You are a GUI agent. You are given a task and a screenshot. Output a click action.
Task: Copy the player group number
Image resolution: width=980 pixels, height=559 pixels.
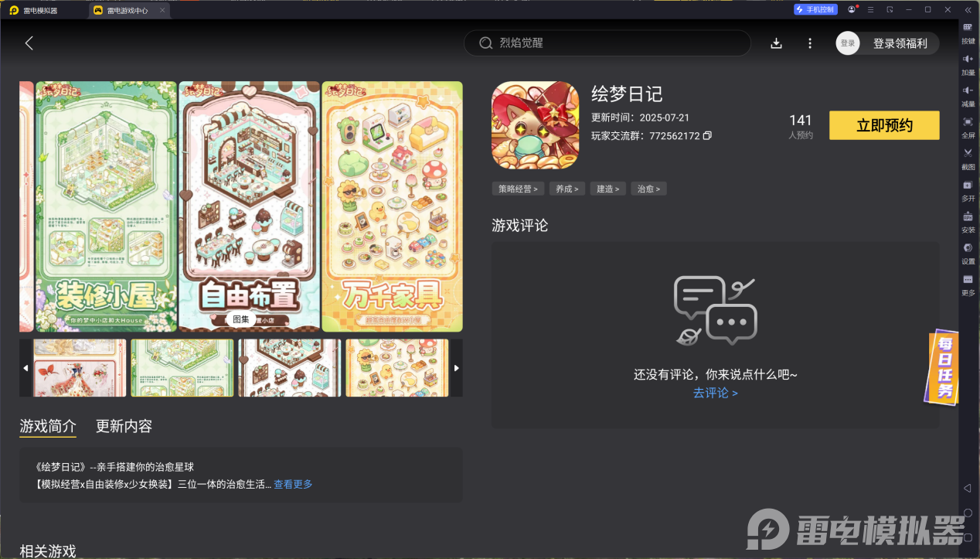click(x=707, y=136)
